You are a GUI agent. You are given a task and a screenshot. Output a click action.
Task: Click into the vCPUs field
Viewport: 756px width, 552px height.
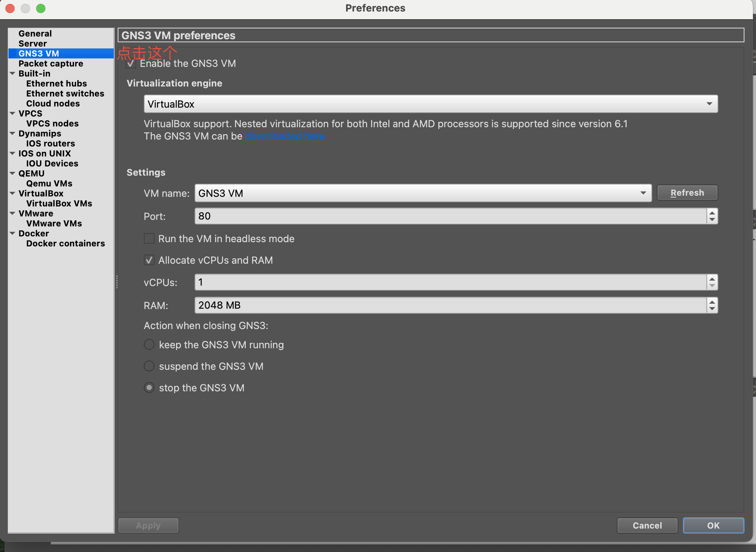[451, 282]
